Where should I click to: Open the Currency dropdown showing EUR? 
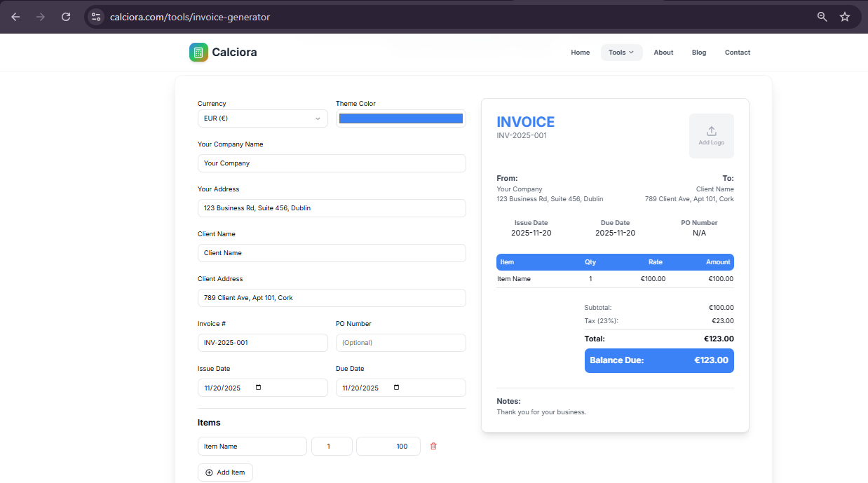(x=262, y=118)
